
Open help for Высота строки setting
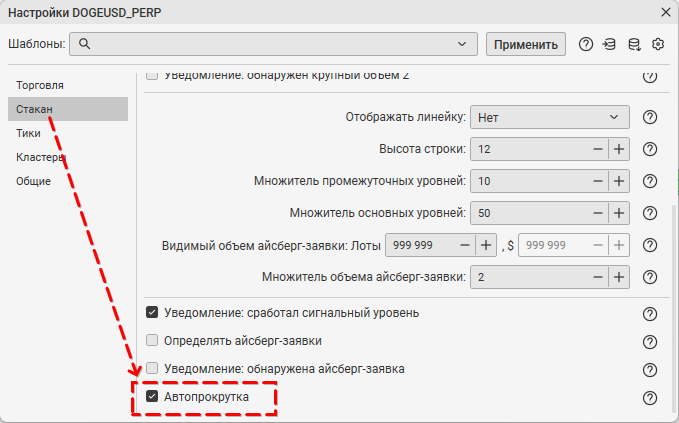click(x=650, y=149)
